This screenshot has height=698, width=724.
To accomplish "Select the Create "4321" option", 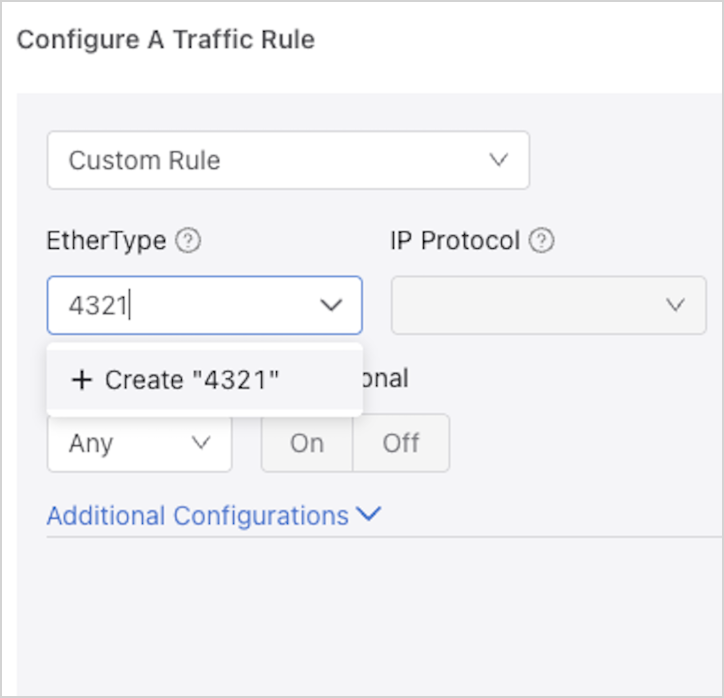I will [192, 380].
